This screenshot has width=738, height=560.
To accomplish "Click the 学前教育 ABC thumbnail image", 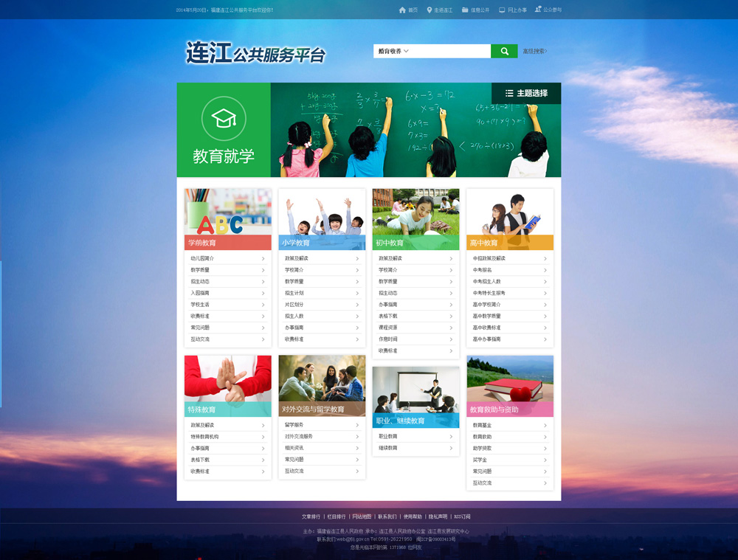I will point(227,212).
